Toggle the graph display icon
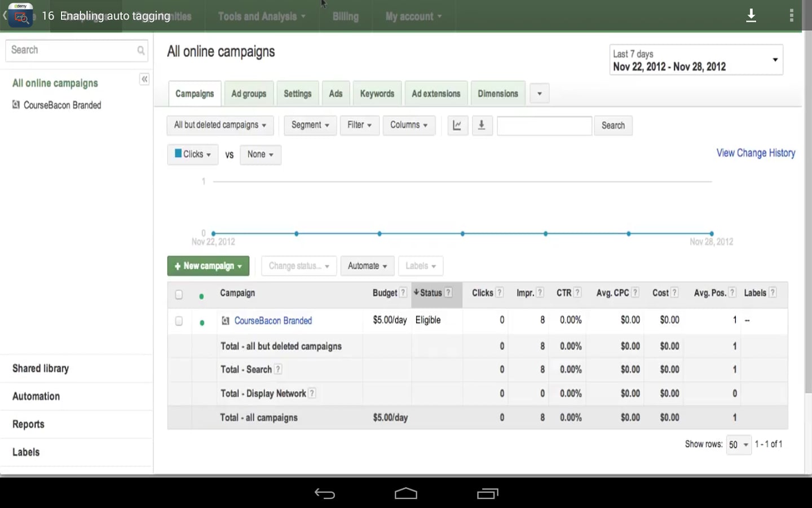812x508 pixels. point(457,125)
